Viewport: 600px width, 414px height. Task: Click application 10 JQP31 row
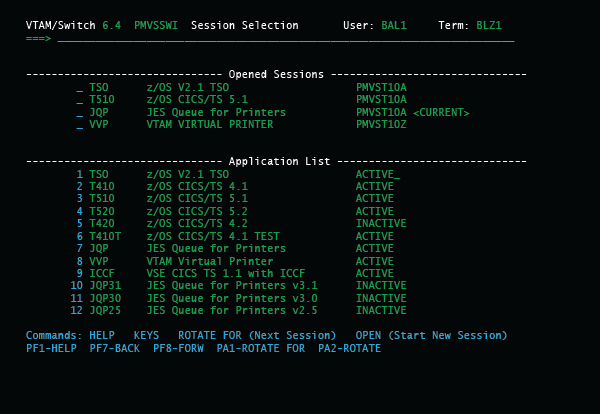tap(238, 286)
